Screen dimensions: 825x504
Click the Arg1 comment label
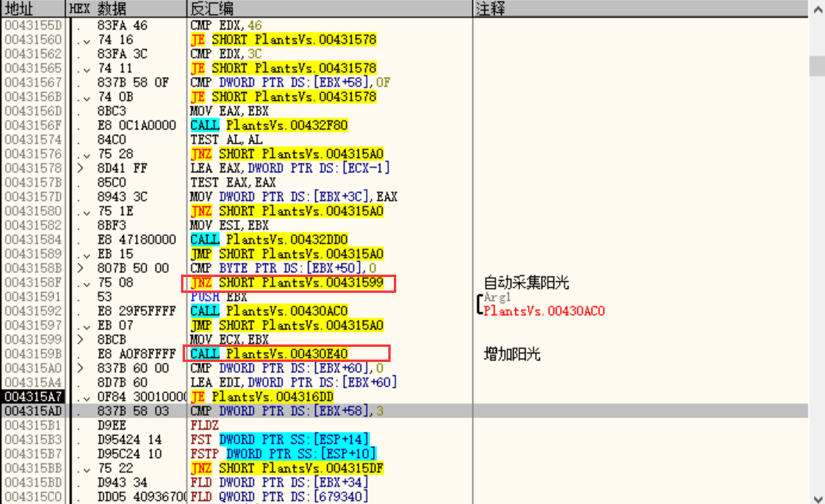point(497,298)
